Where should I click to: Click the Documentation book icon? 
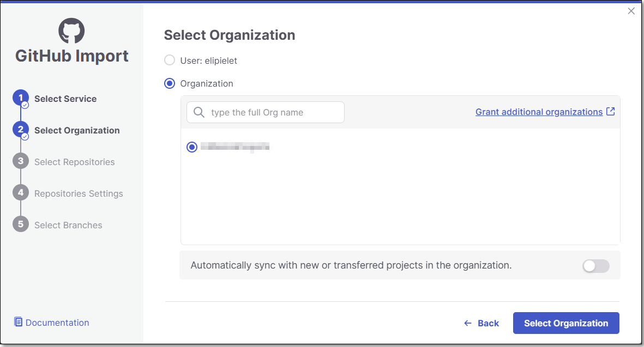click(18, 322)
